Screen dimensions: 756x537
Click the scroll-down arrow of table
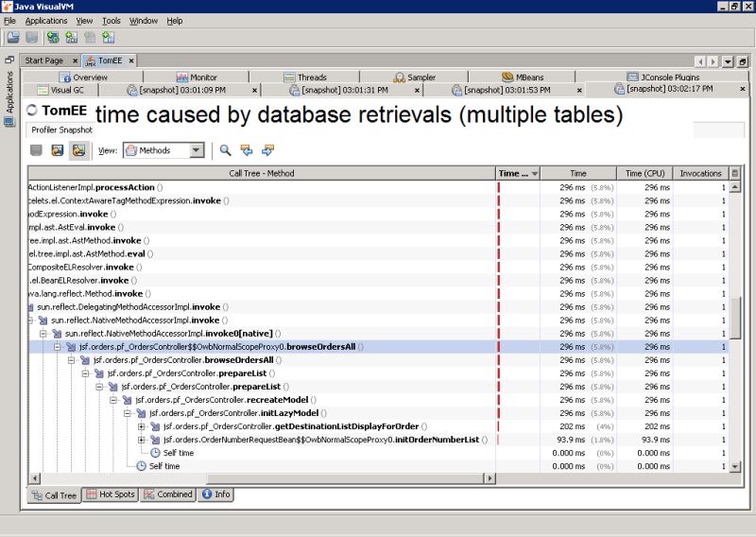click(735, 466)
